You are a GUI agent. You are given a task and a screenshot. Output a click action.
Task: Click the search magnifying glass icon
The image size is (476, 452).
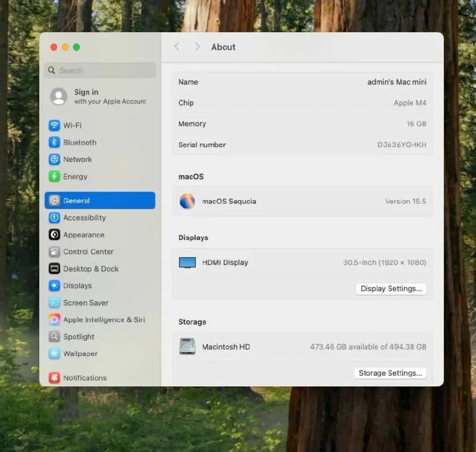point(52,70)
